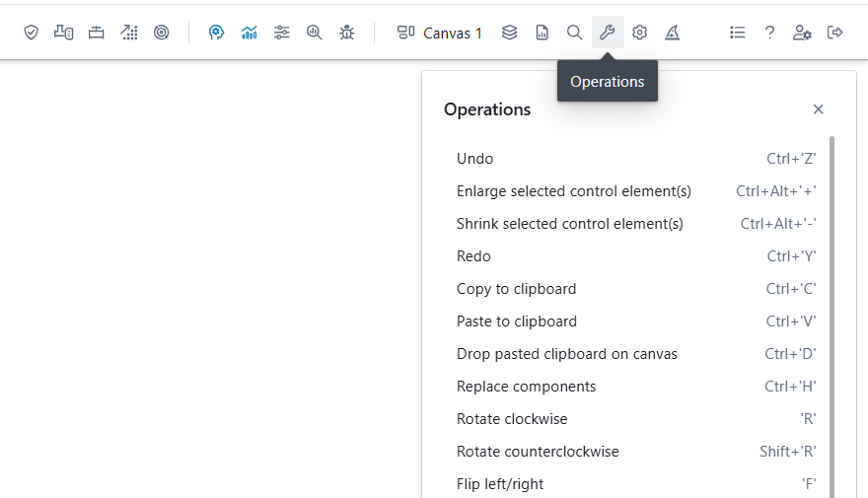Image resolution: width=868 pixels, height=498 pixels.
Task: Open the sliders adjustment icon
Action: point(282,33)
